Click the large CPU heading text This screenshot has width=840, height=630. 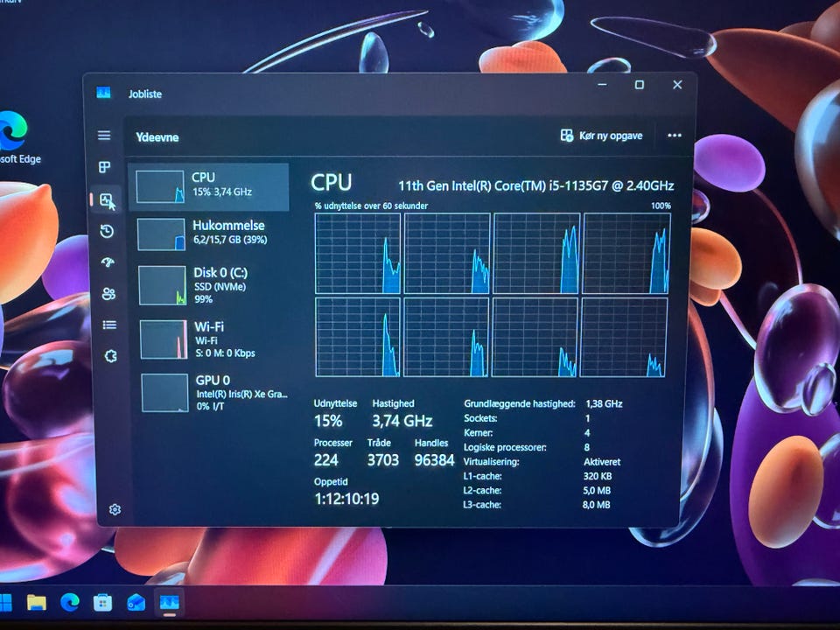click(x=331, y=183)
